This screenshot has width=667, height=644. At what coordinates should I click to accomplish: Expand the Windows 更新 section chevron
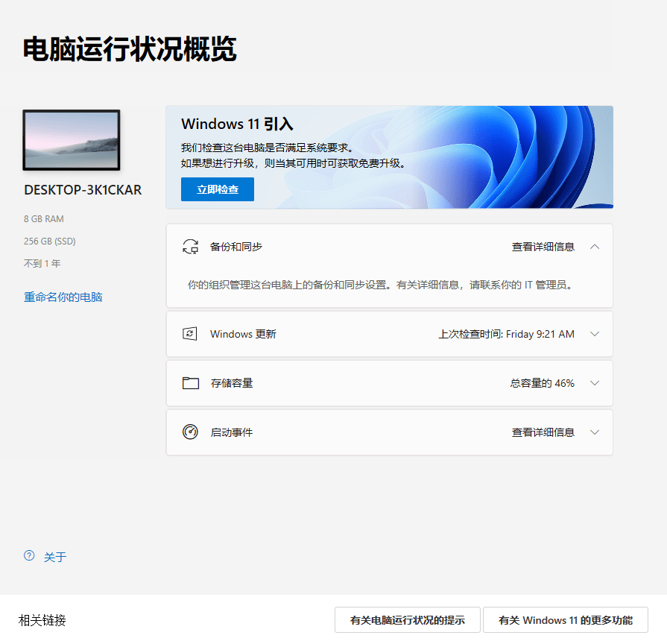(x=594, y=334)
